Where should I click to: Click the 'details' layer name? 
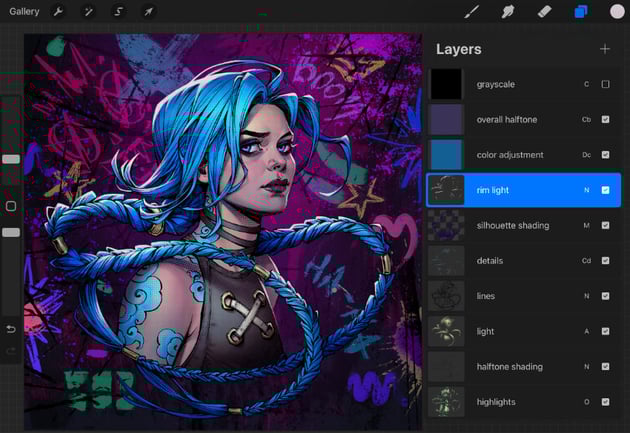click(x=490, y=261)
